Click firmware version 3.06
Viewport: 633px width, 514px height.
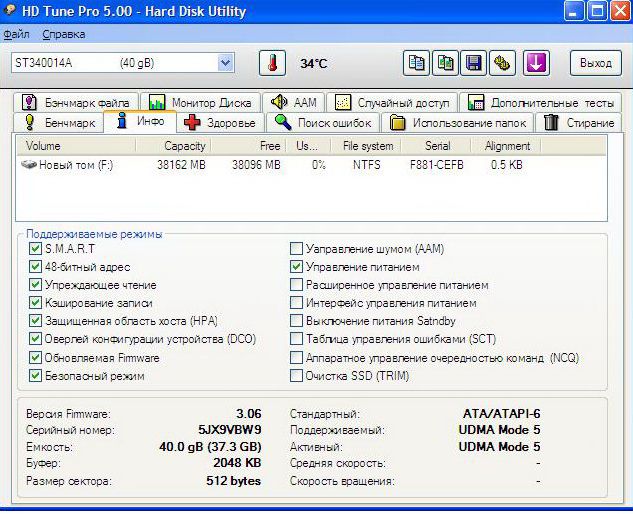[249, 413]
